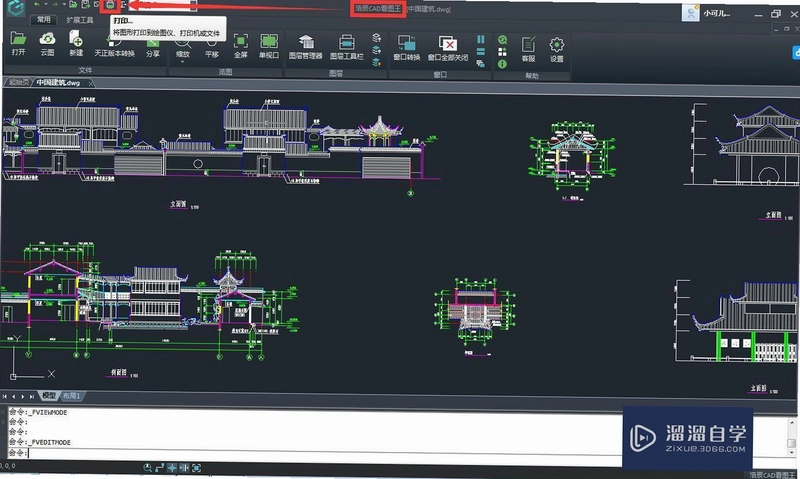The height and width of the screenshot is (479, 800).
Task: Tile windows vertically in 窗口 group
Action: click(x=481, y=39)
